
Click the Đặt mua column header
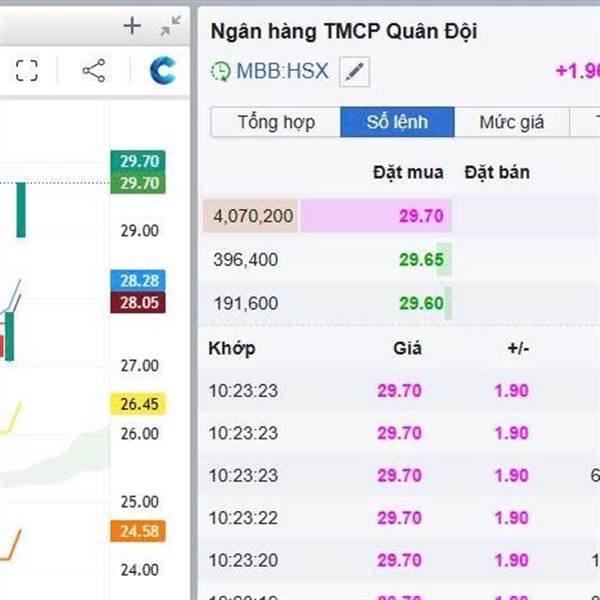[408, 172]
